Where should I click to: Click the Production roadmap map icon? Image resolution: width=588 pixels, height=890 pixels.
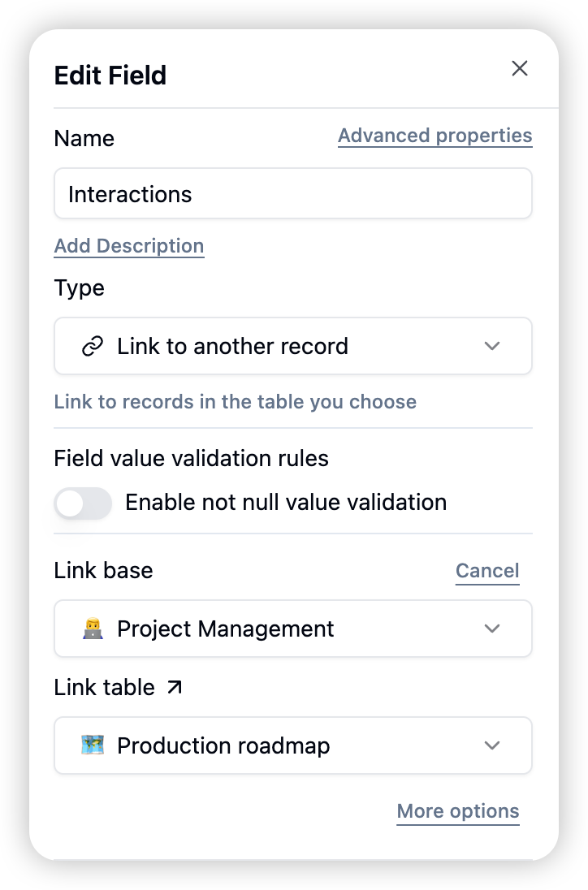(x=93, y=745)
